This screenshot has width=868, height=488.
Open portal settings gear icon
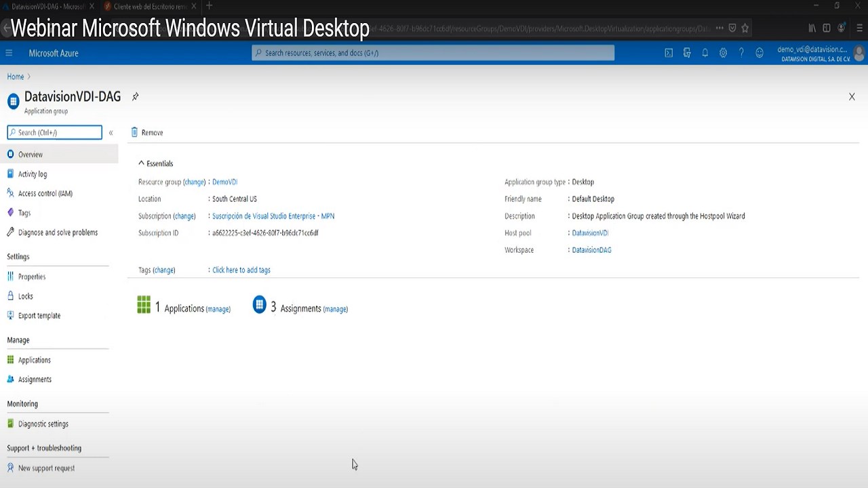[x=723, y=53]
